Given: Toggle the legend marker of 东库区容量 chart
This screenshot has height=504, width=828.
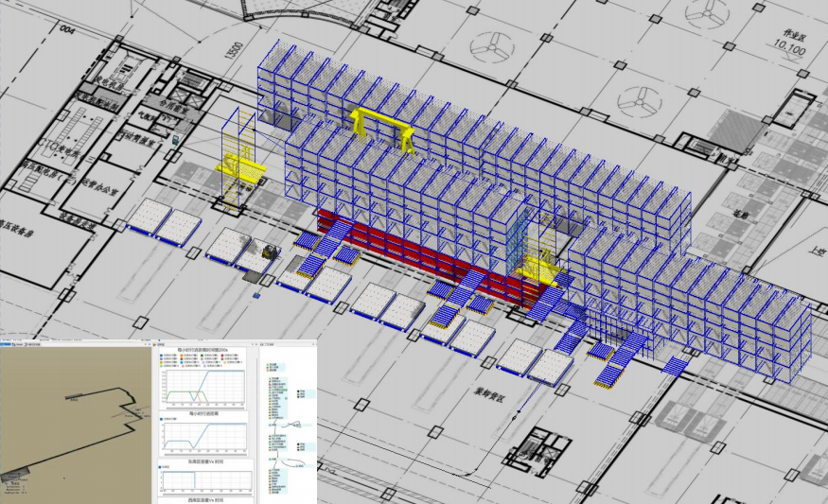Looking at the screenshot, I should pos(163,466).
